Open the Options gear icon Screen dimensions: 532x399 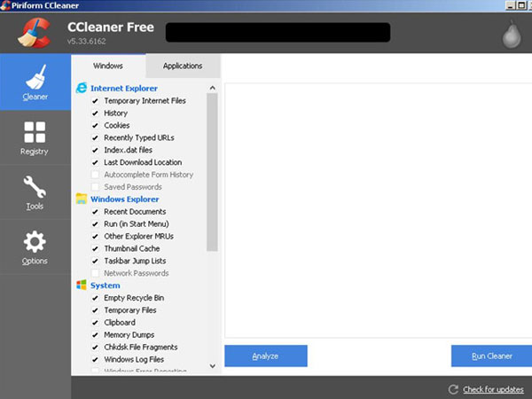point(35,241)
